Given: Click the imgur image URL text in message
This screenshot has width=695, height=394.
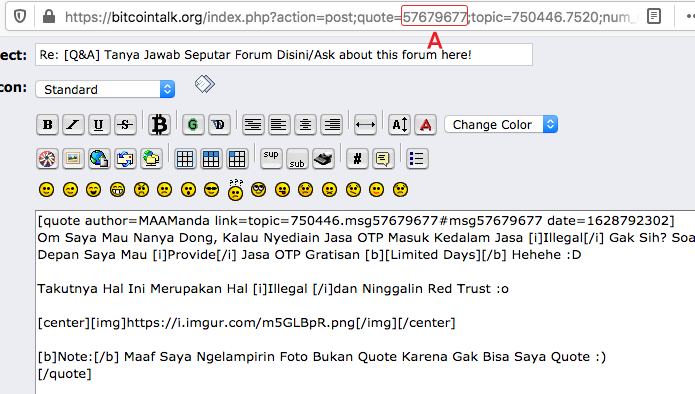Looking at the screenshot, I should [x=242, y=323].
